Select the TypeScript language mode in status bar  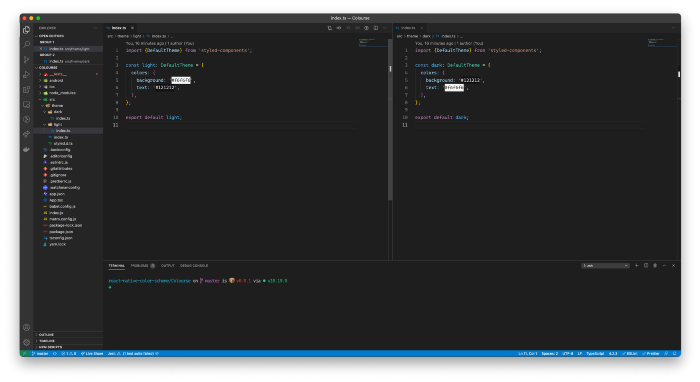(595, 353)
